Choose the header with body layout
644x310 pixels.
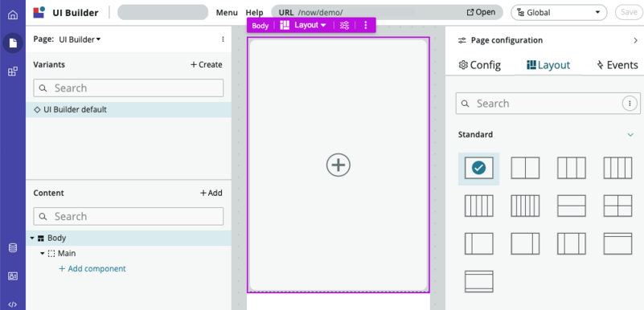click(617, 243)
